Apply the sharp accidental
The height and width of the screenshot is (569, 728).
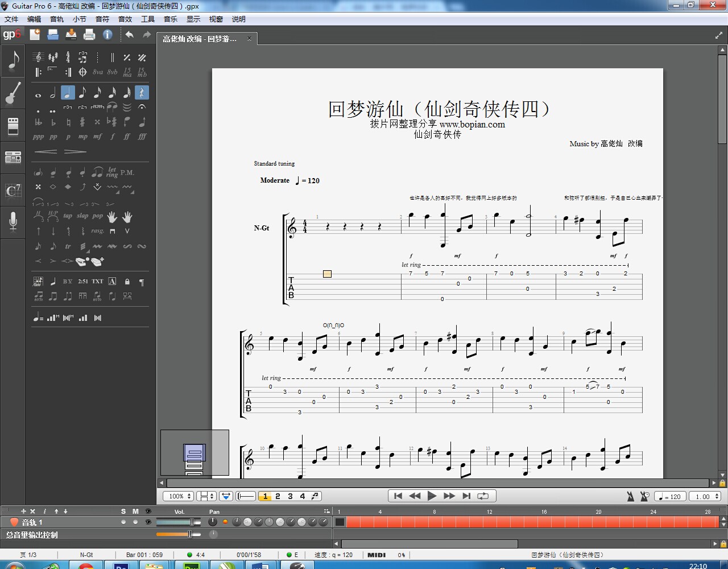[82, 122]
